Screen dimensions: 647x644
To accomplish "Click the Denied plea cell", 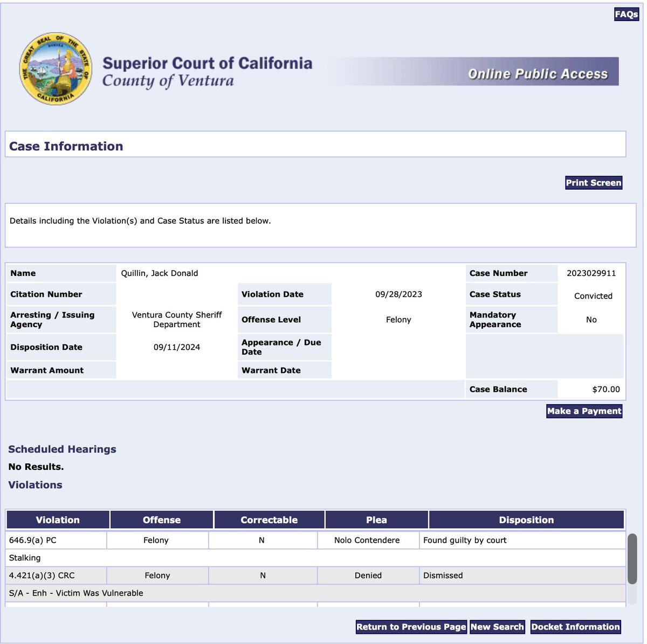I will point(368,576).
